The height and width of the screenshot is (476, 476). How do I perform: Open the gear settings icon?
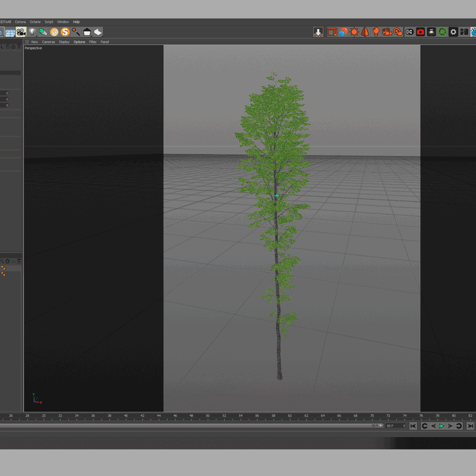[x=453, y=32]
